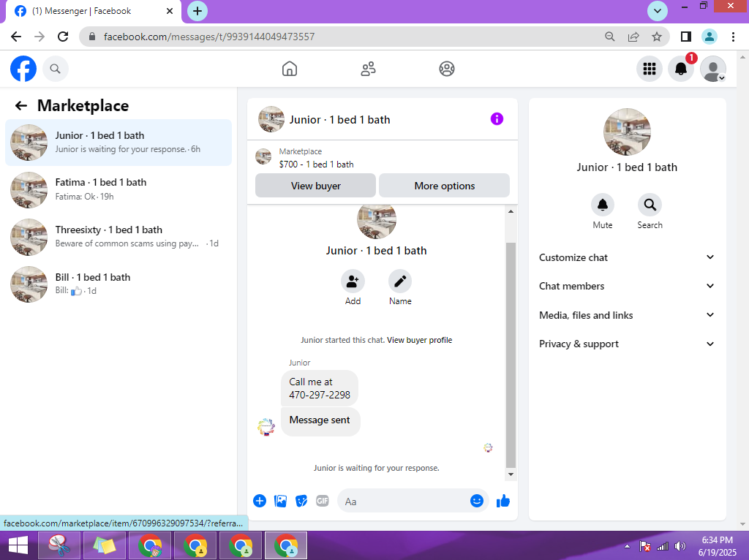Screen dimensions: 749x560
Task: Open the Chrome three-dot menu
Action: click(733, 37)
